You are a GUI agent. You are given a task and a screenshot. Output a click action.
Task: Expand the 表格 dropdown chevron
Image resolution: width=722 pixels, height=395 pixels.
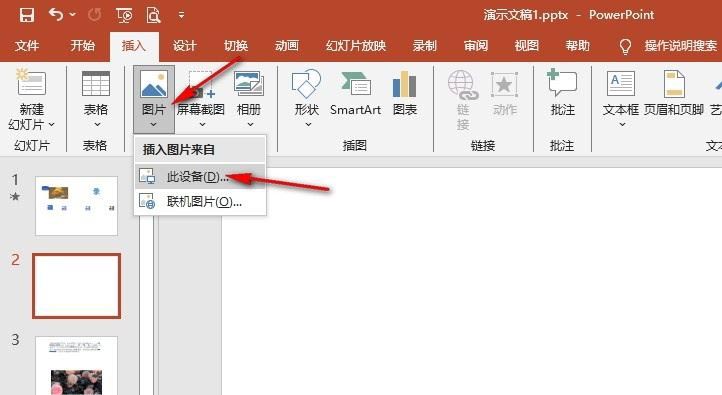tap(97, 125)
